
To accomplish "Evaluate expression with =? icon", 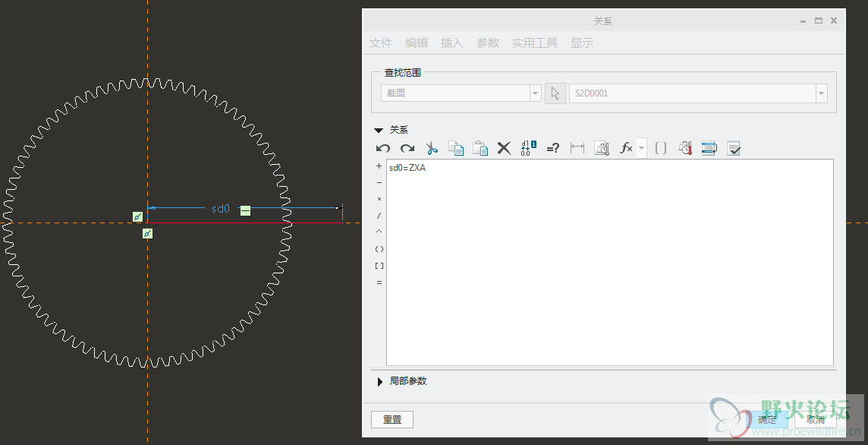I will [x=552, y=148].
